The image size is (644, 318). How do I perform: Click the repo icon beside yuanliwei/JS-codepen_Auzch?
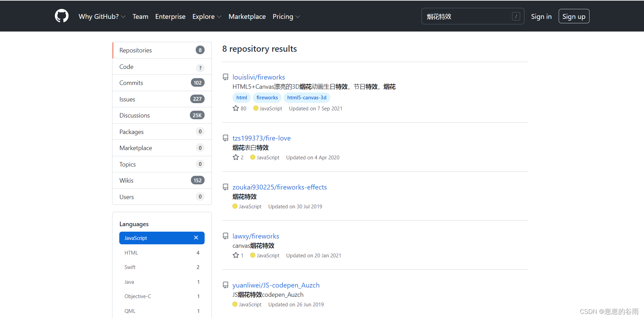[x=226, y=285]
